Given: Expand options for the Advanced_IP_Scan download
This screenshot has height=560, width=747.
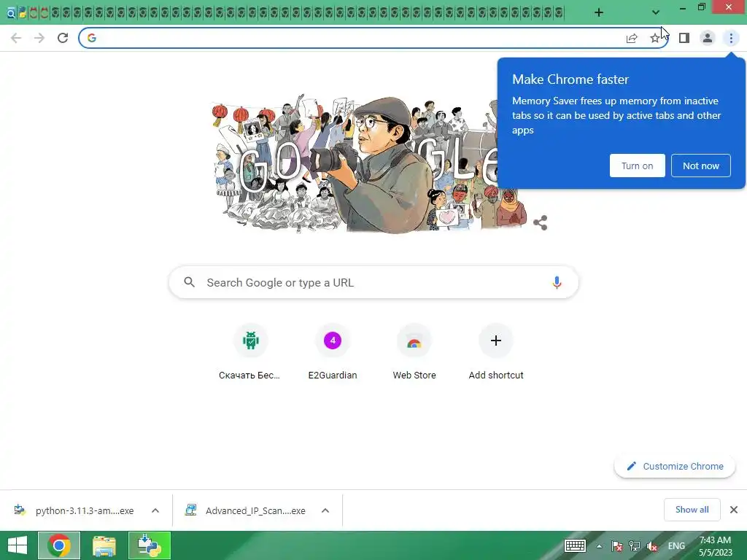Looking at the screenshot, I should click(x=325, y=510).
